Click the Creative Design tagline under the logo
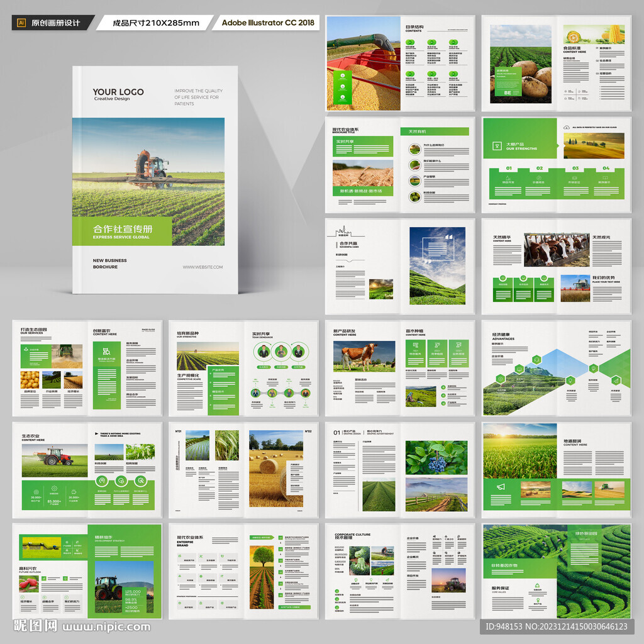644x644 pixels. click(x=112, y=99)
